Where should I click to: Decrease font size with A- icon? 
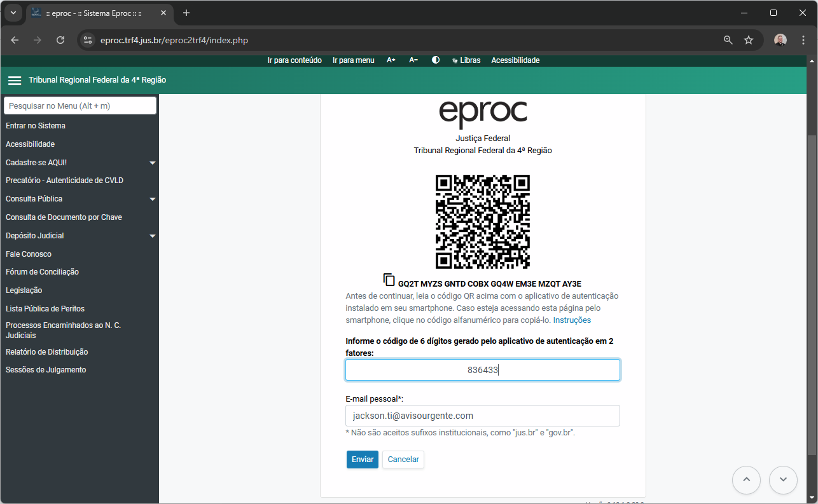point(413,60)
